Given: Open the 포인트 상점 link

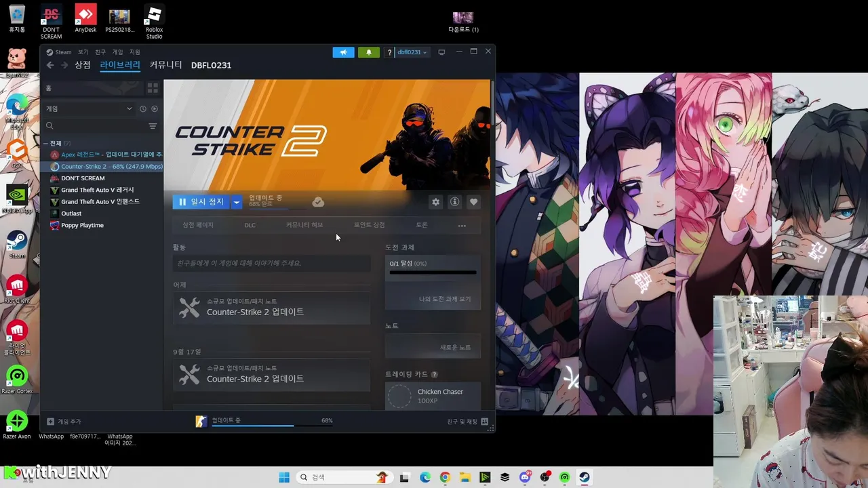Looking at the screenshot, I should 369,225.
